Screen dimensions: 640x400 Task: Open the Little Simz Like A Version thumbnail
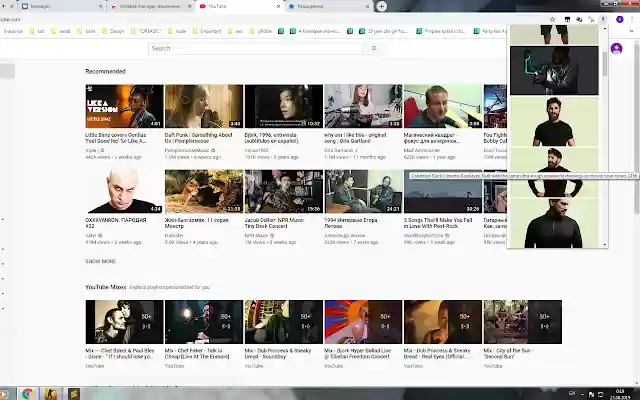pos(124,106)
